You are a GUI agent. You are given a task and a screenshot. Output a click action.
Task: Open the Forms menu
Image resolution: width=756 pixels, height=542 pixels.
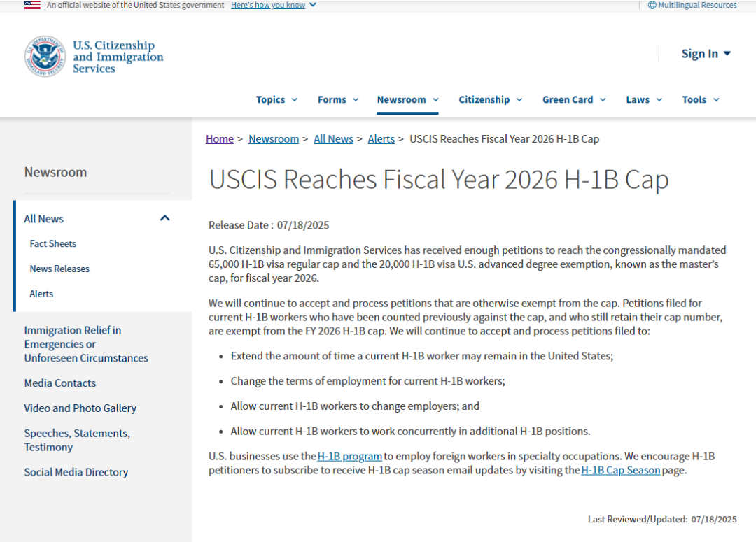point(332,99)
